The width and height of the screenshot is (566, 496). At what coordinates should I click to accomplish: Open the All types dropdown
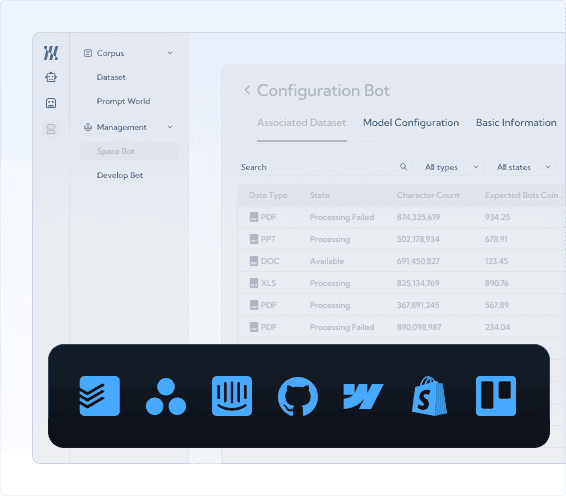pos(452,167)
